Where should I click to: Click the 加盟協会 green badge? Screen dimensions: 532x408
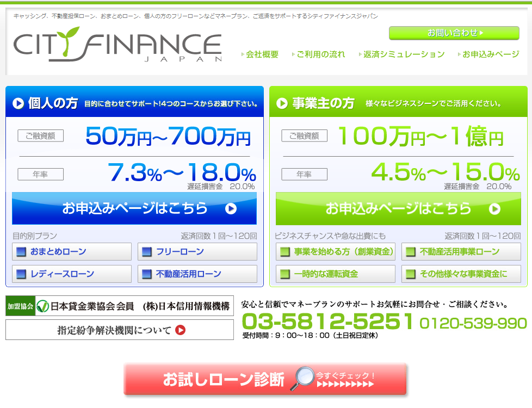point(20,306)
